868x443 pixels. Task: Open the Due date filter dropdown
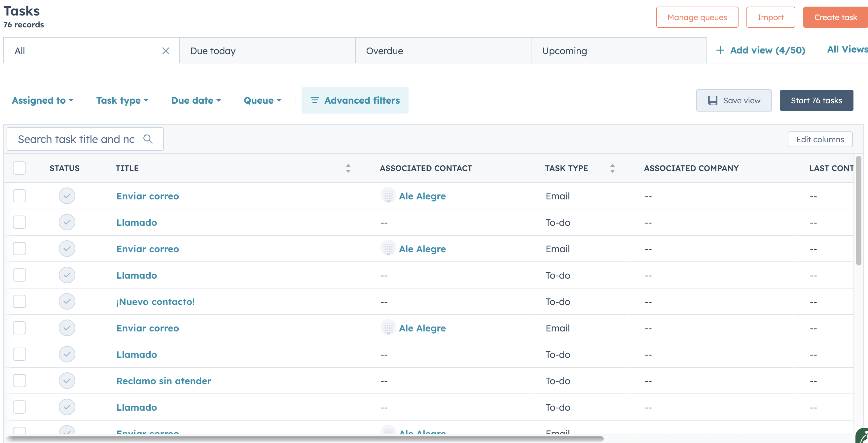196,100
